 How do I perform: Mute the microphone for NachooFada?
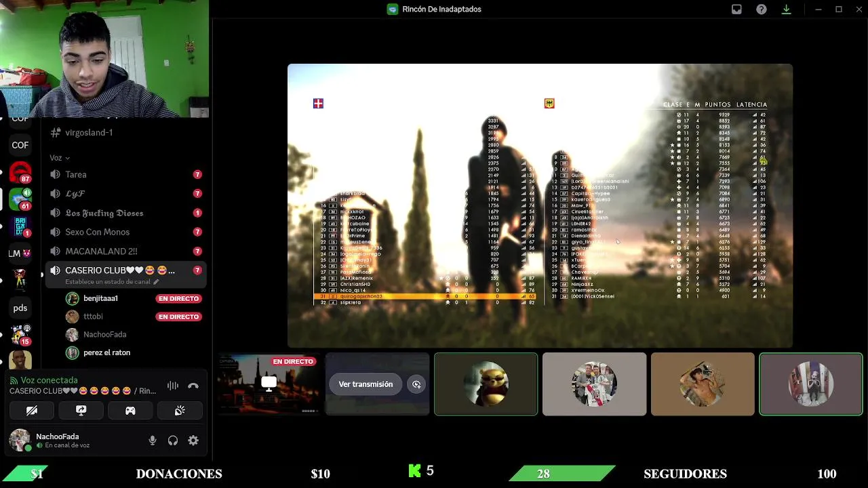point(153,441)
